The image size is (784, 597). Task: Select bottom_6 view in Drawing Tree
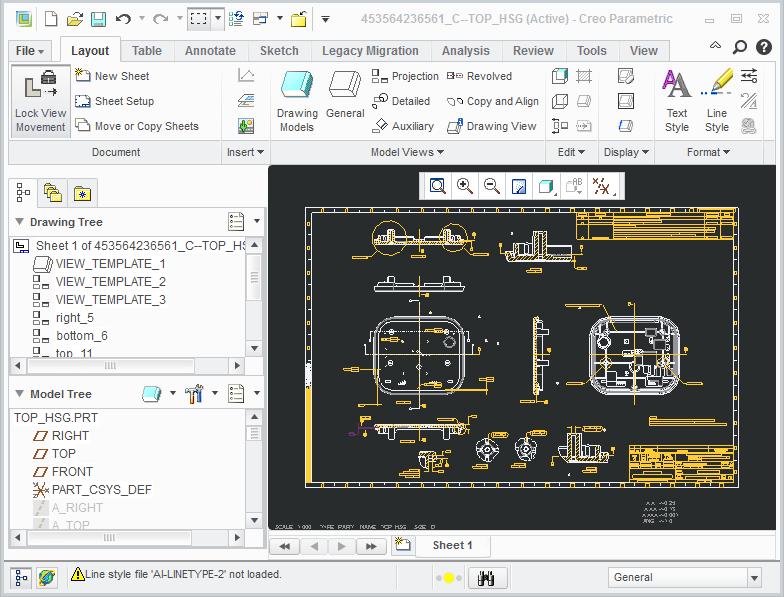70,336
